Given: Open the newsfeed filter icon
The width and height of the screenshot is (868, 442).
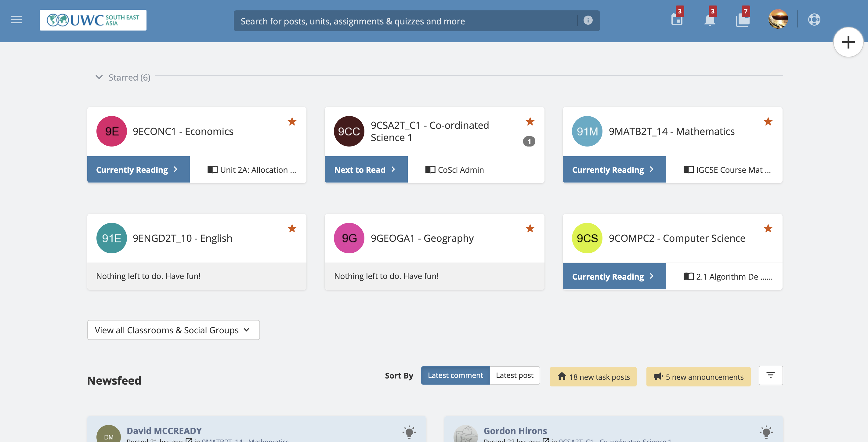Looking at the screenshot, I should [x=770, y=375].
